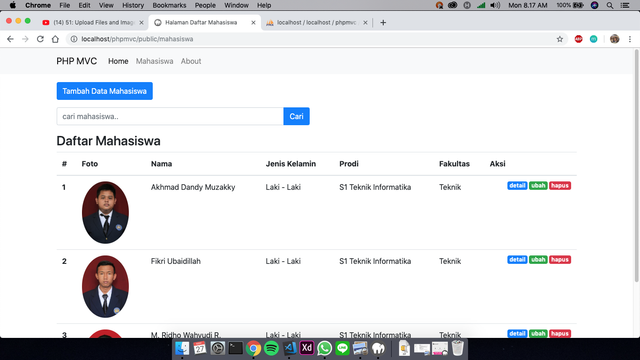
Task: Click hapus for Fikri Ubaidillah
Action: pos(560,260)
